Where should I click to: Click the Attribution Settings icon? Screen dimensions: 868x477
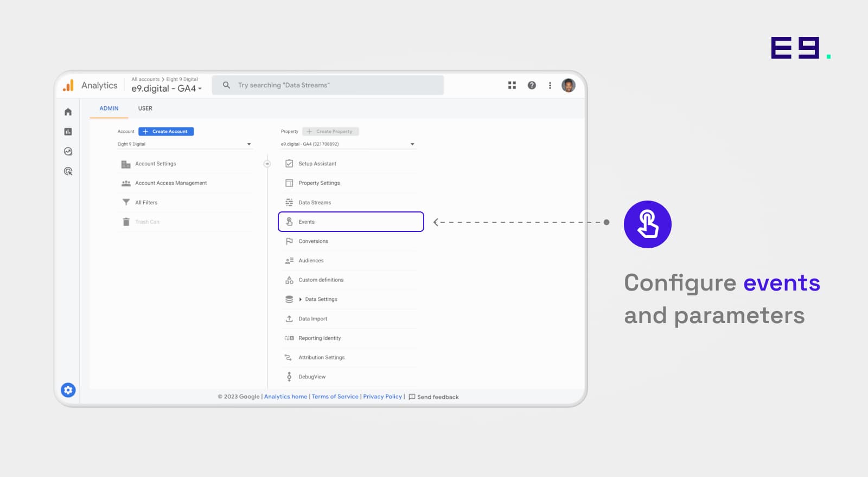tap(289, 357)
